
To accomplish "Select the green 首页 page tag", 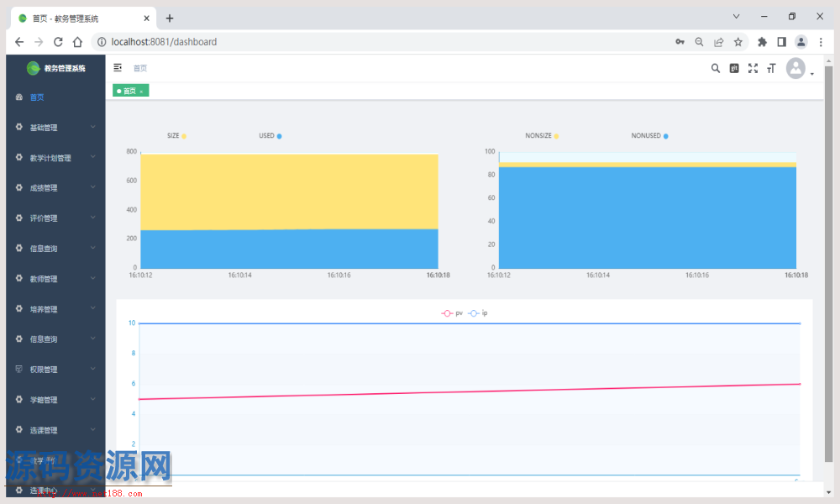I will [x=130, y=91].
